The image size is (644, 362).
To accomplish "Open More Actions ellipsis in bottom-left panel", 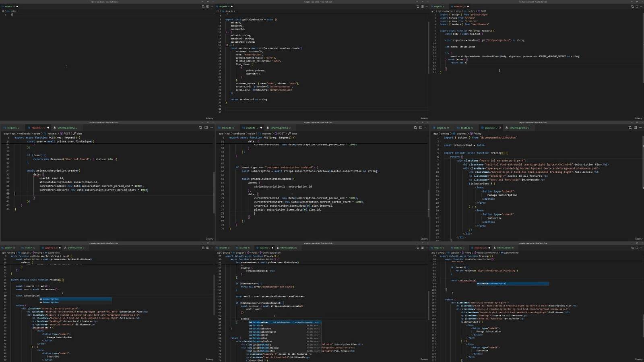I will (212, 248).
